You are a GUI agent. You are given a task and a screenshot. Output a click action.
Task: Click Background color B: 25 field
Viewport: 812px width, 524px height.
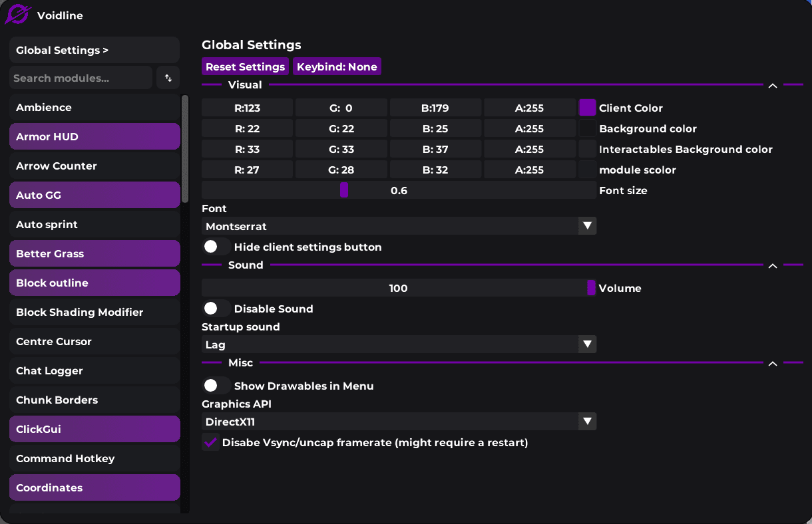click(x=435, y=128)
